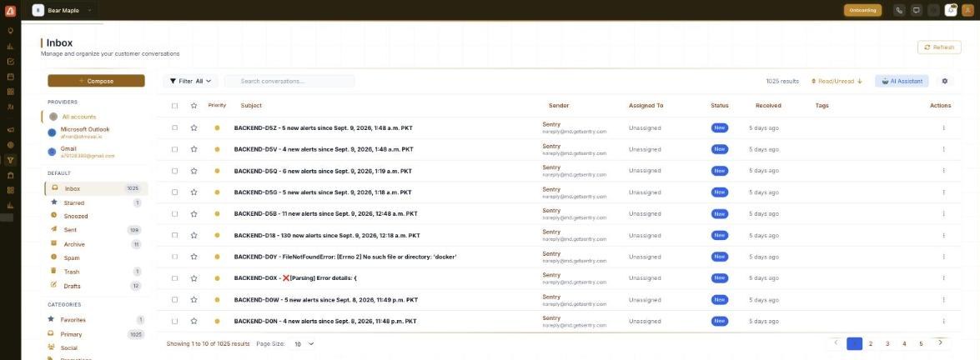Open the user profile avatar
Image resolution: width=980 pixels, height=360 pixels.
[967, 10]
